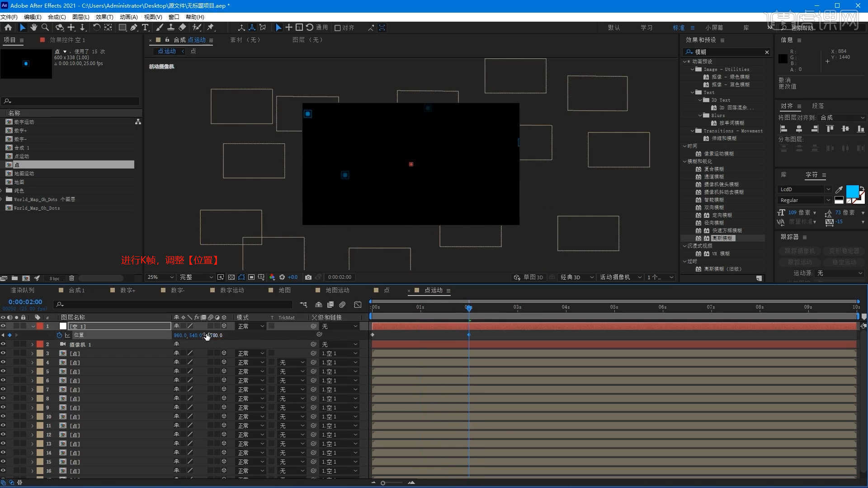Open the 25% magnification dropdown
The height and width of the screenshot is (488, 868).
click(x=161, y=277)
